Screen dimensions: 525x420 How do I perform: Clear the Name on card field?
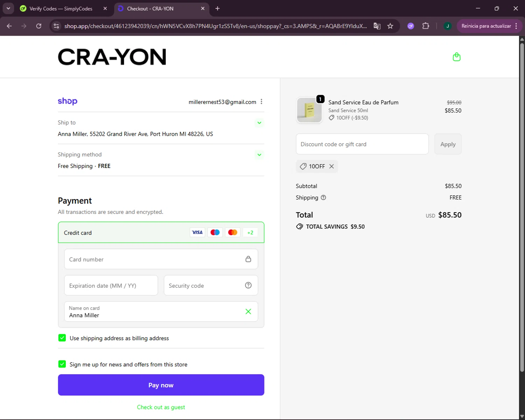tap(248, 311)
